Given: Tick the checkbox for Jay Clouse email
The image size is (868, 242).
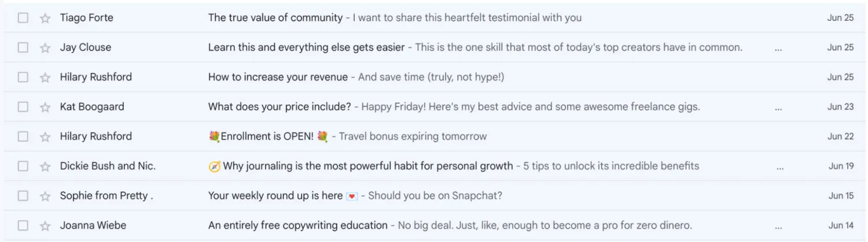Looking at the screenshot, I should click(23, 47).
